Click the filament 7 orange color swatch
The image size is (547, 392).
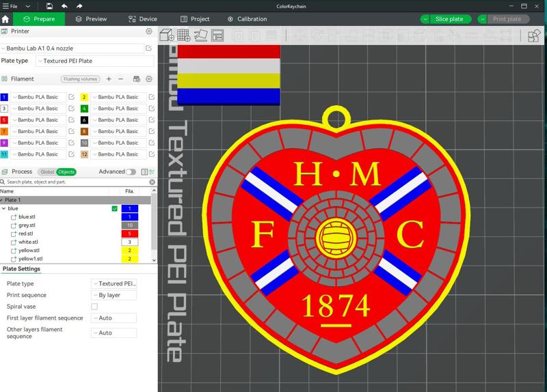click(4, 131)
